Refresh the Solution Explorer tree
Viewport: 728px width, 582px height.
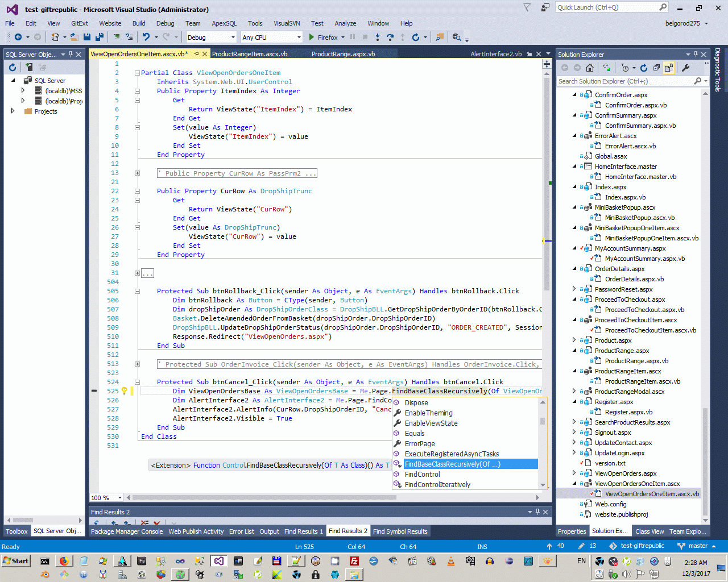(644, 68)
